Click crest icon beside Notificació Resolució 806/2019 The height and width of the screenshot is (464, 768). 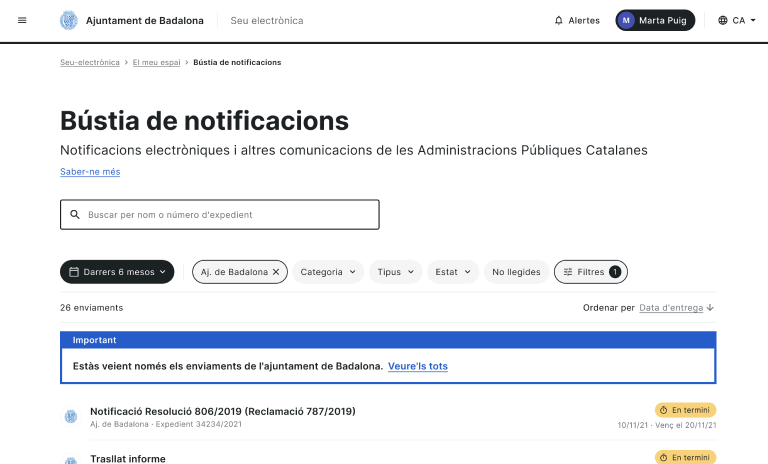[x=71, y=416]
